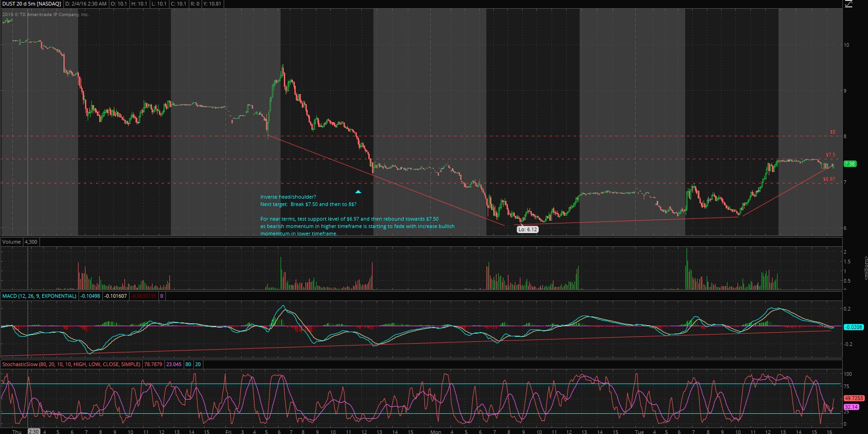Click StochasticSlow value 78.7879
Screen dimensions: 868x434
[154, 364]
